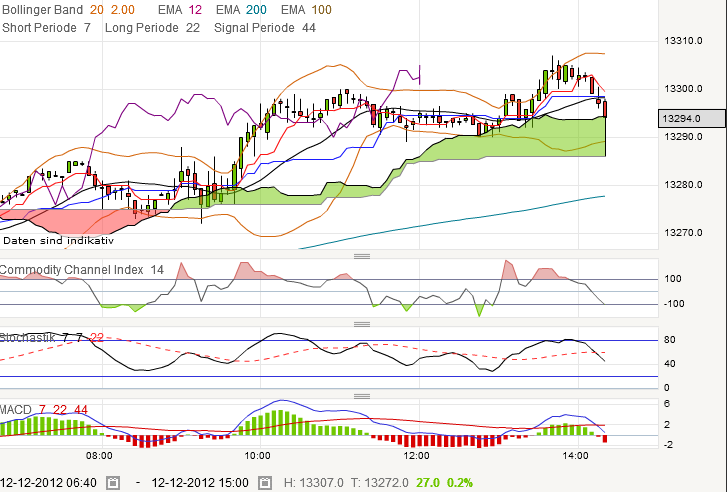Grab the divider handle above Commodity Channel Index
This screenshot has height=492, width=727.
[362, 256]
